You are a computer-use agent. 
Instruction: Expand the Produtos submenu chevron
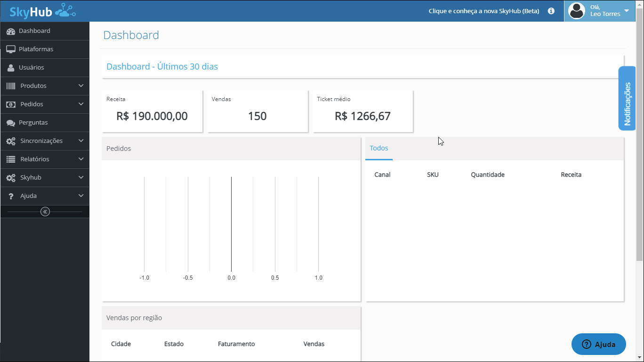click(81, 86)
